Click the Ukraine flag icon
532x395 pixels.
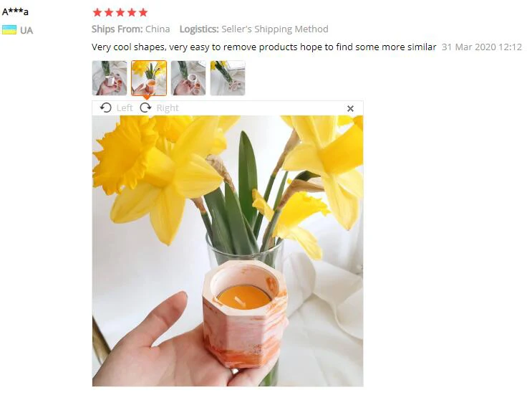tap(9, 30)
